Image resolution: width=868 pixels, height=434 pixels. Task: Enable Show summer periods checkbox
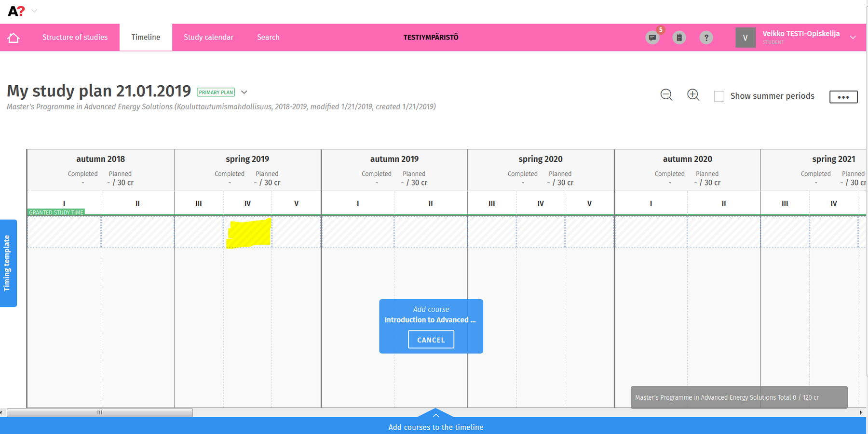click(719, 96)
